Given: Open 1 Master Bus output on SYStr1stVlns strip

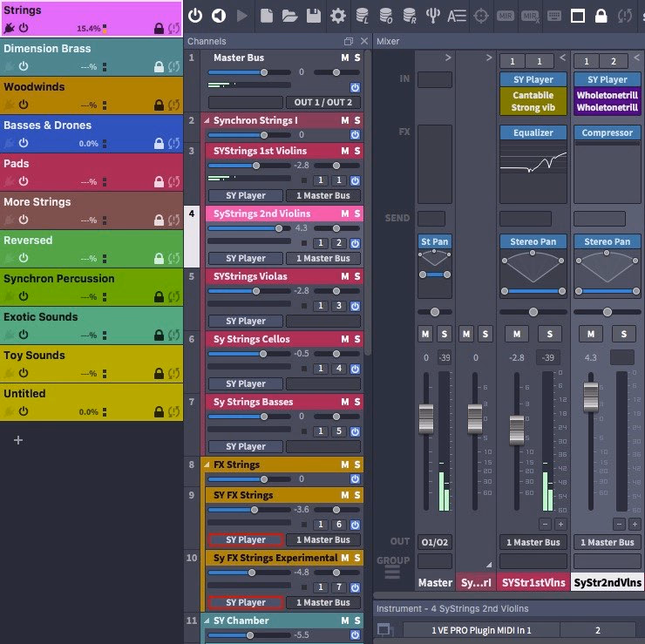Looking at the screenshot, I should point(533,542).
